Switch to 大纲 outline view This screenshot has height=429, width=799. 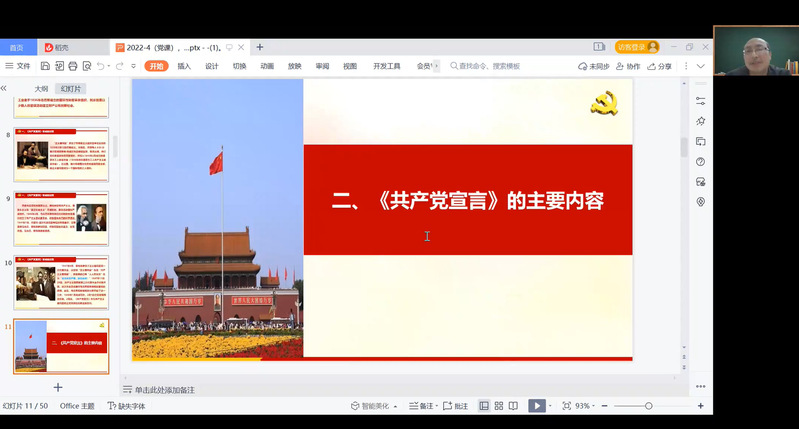(41, 89)
